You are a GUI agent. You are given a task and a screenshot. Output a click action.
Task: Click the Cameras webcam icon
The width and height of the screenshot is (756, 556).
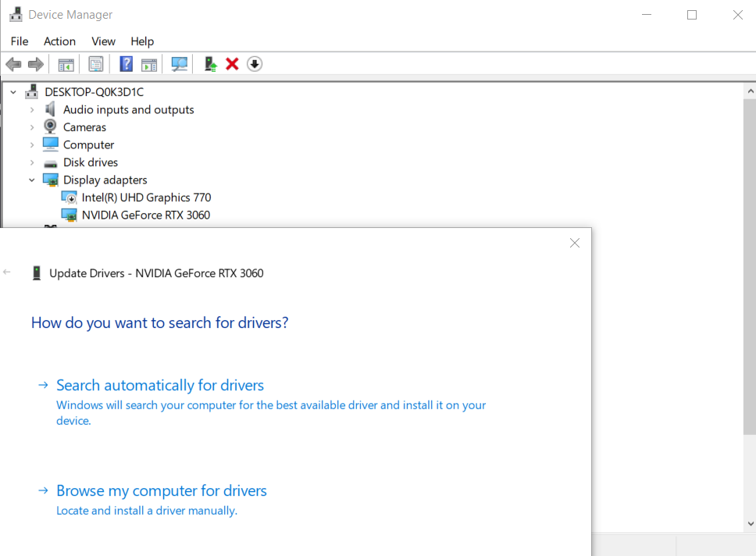(50, 127)
